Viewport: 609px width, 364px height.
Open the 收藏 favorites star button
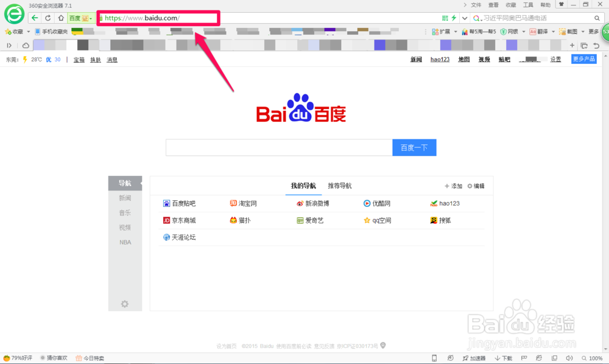pos(14,32)
